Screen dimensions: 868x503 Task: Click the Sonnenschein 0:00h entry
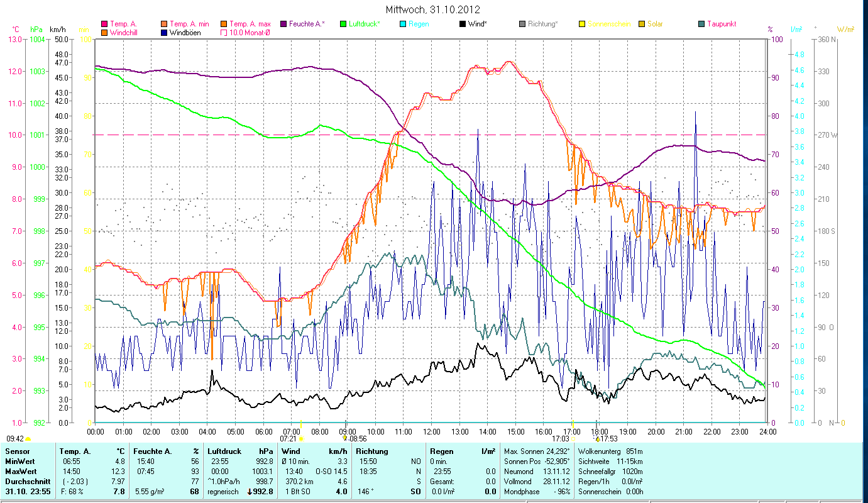coord(610,492)
